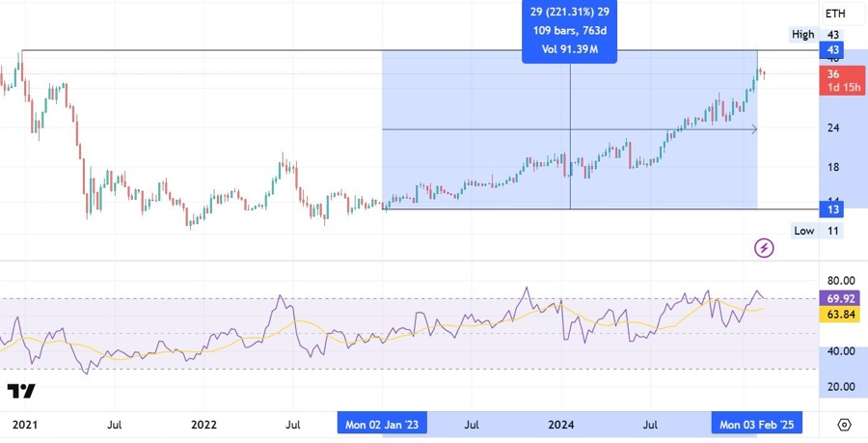Click the Low price label
The image size is (868, 443).
803,231
